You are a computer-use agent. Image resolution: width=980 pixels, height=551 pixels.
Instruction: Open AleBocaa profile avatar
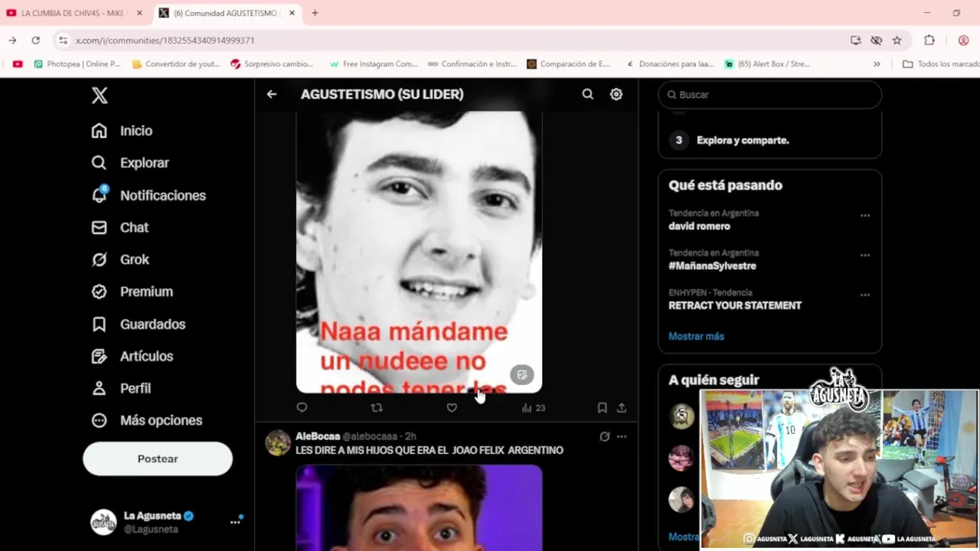pyautogui.click(x=278, y=442)
